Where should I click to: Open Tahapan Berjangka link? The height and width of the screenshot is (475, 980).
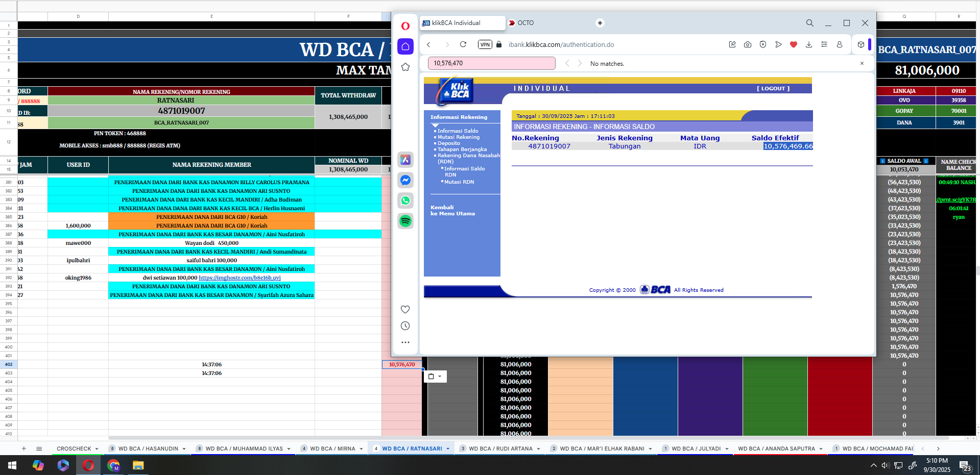point(462,149)
